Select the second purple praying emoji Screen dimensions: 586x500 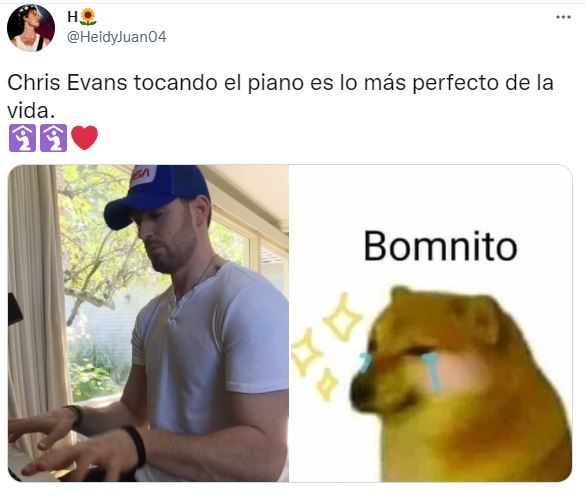tap(53, 138)
